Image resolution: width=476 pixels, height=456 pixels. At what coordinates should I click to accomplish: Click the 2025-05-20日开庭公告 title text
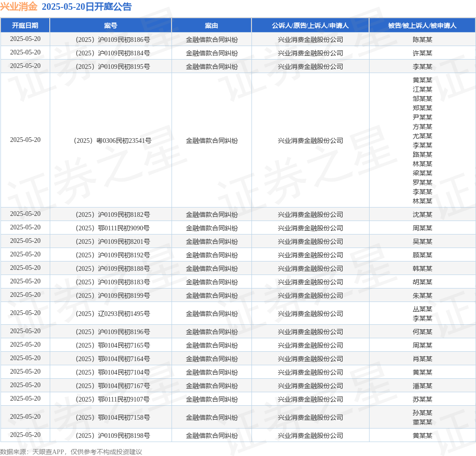[x=87, y=7]
